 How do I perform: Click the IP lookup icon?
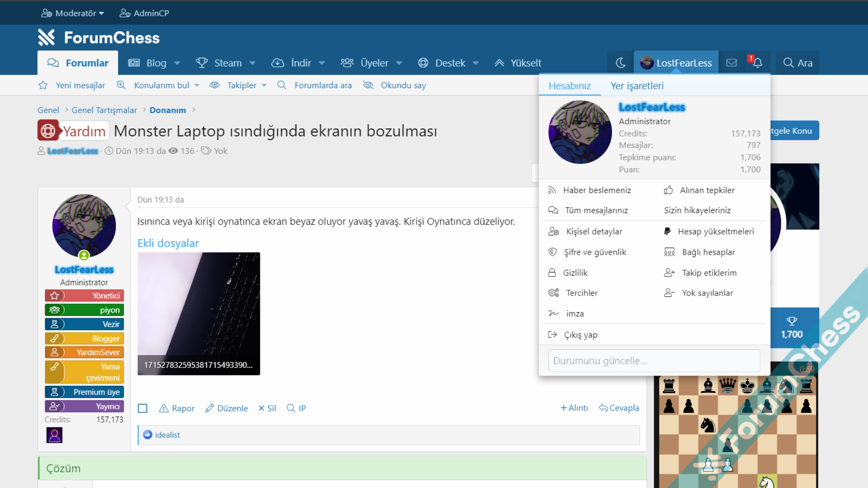(x=291, y=408)
